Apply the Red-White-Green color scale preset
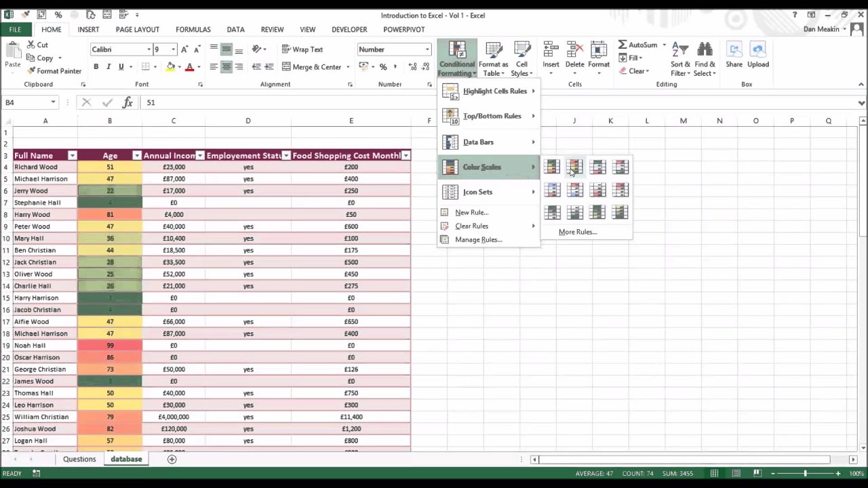 [620, 167]
